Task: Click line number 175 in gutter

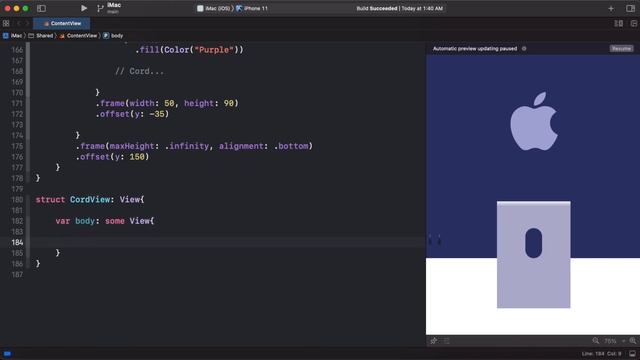Action: click(17, 146)
